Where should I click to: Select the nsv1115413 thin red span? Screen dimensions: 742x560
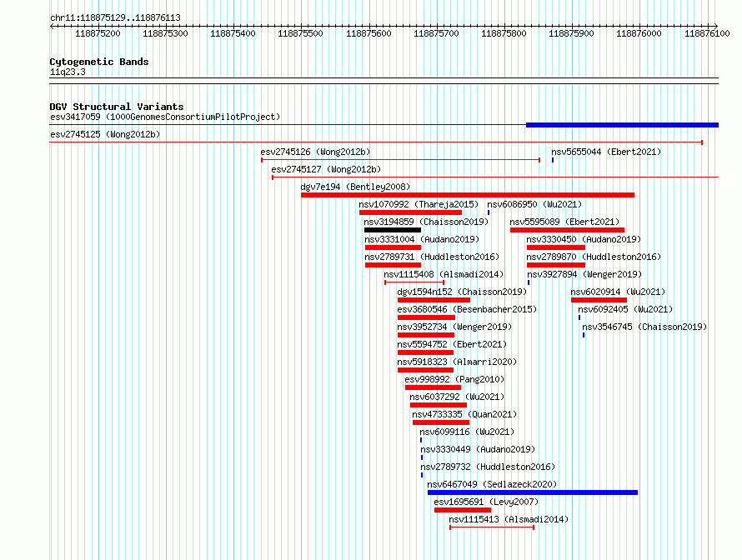(x=492, y=527)
